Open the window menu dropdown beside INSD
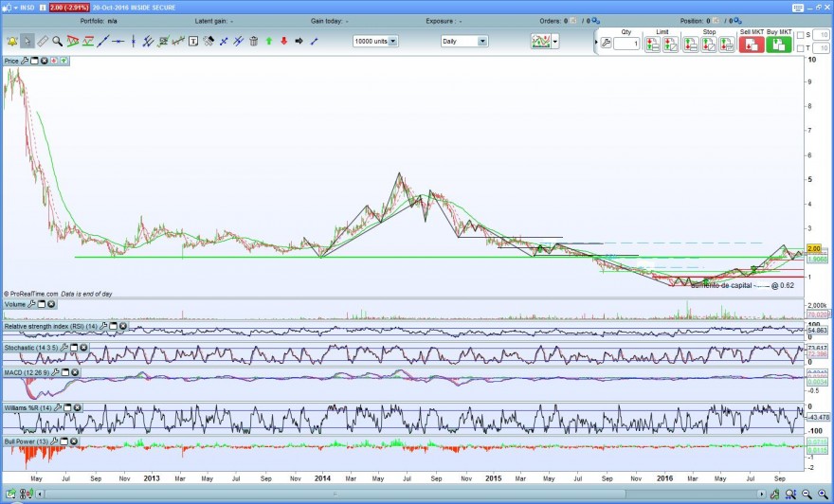Screen dimensions: 834x504 [16, 8]
